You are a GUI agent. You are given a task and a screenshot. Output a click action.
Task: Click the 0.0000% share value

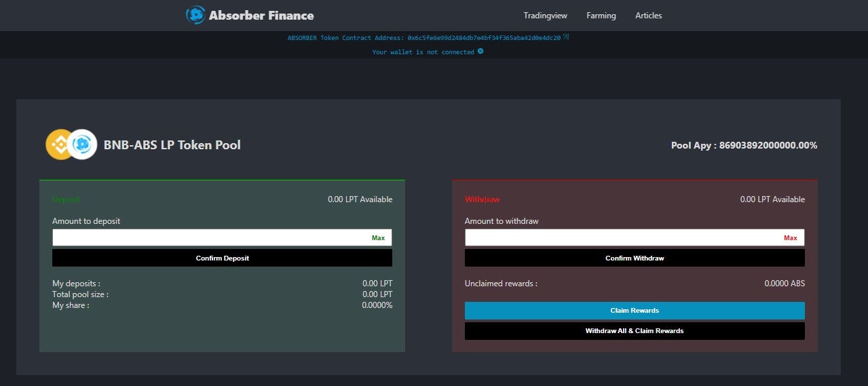[377, 305]
